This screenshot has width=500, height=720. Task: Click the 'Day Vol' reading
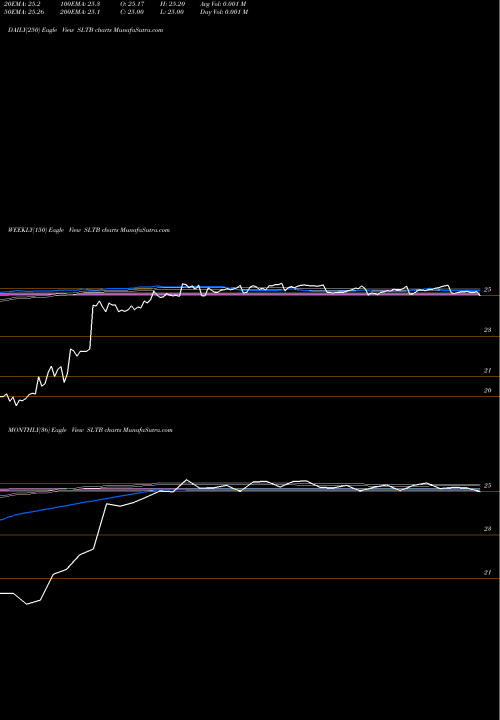pyautogui.click(x=224, y=12)
